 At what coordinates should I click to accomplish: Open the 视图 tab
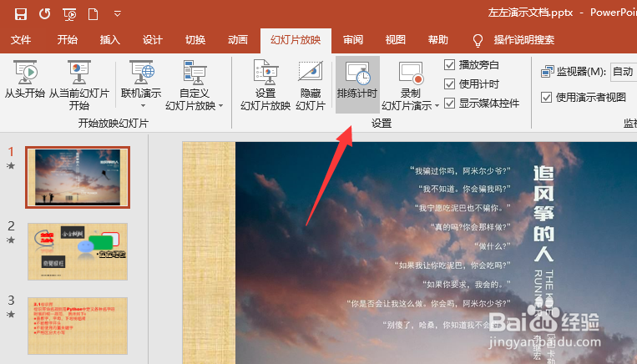coord(395,40)
